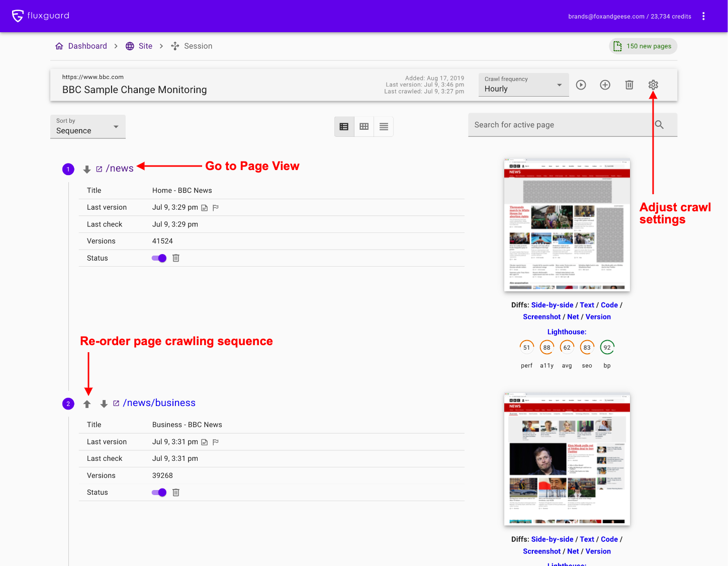The image size is (728, 566).
Task: Click the Session breadcrumb
Action: [x=198, y=46]
